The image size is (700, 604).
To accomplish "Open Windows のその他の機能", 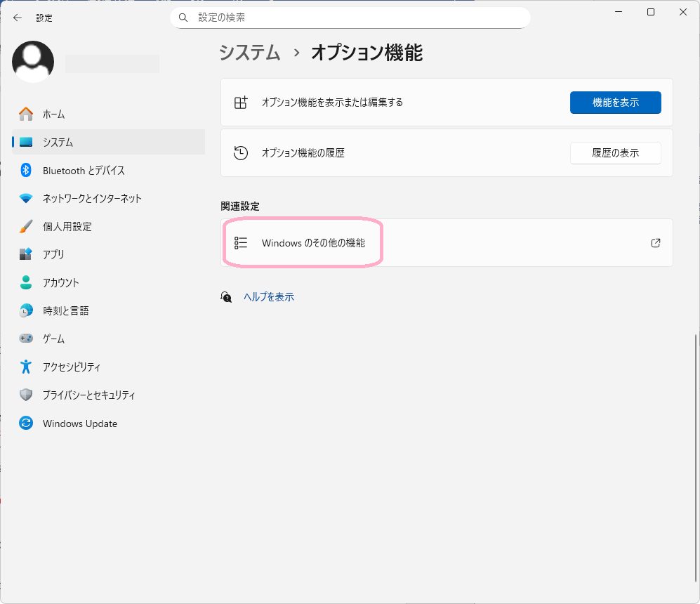I will pos(313,243).
